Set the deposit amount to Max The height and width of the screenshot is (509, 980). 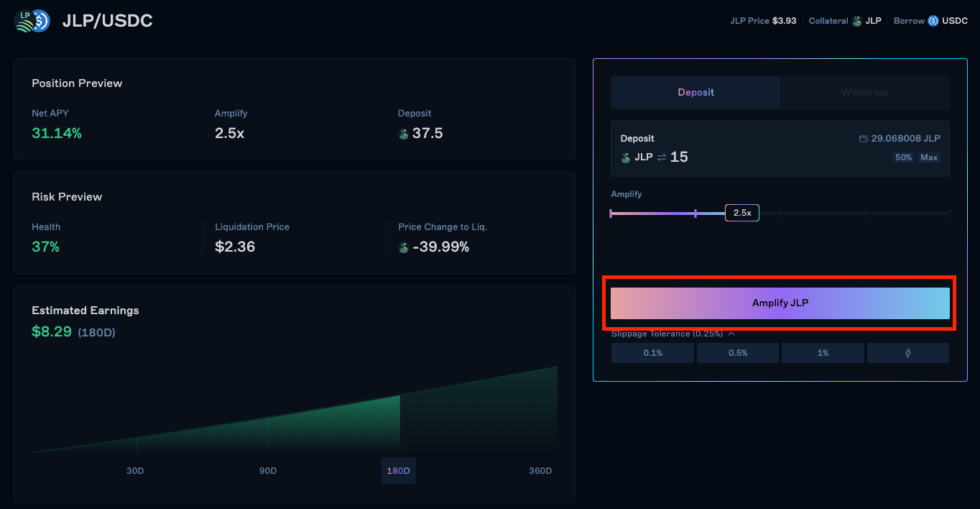coord(929,157)
